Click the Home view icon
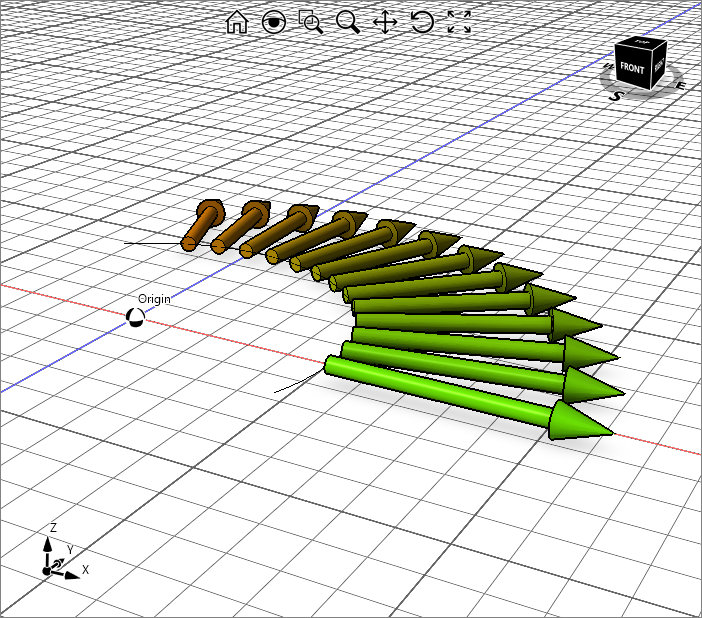 coord(237,22)
